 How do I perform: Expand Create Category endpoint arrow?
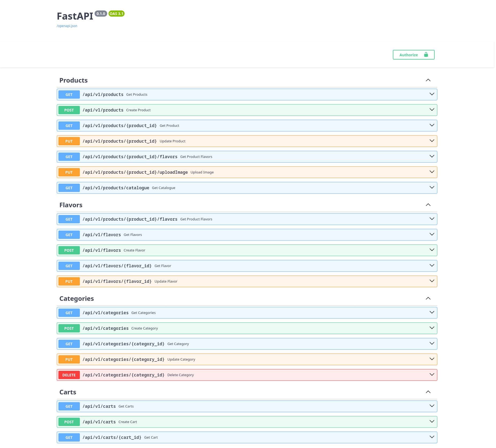[x=432, y=328]
